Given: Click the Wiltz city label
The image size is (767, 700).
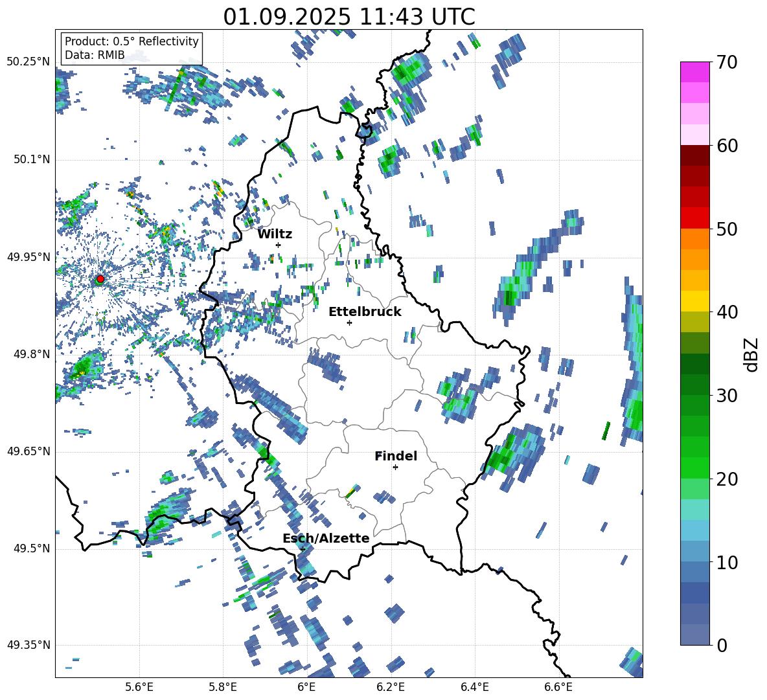Looking at the screenshot, I should pyautogui.click(x=275, y=234).
